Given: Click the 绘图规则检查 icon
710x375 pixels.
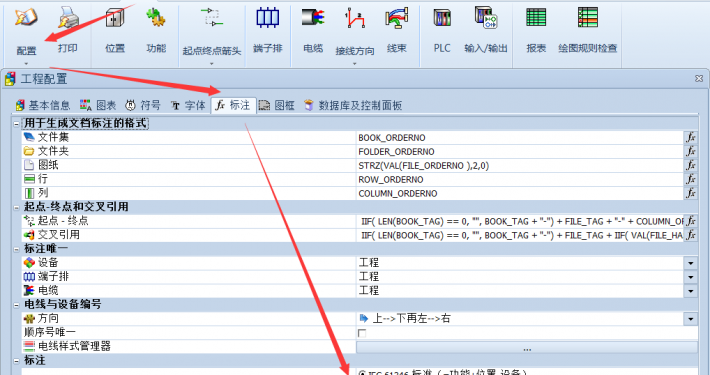Looking at the screenshot, I should [x=588, y=18].
